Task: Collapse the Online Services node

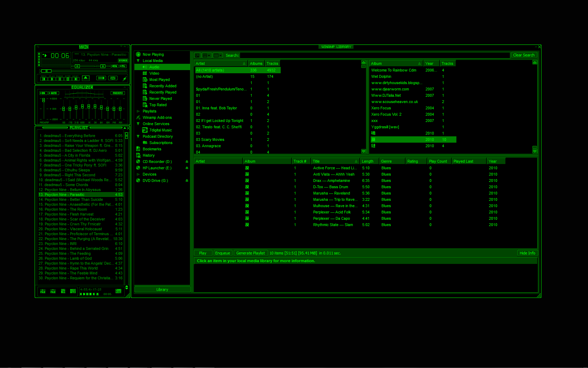Action: pos(138,124)
